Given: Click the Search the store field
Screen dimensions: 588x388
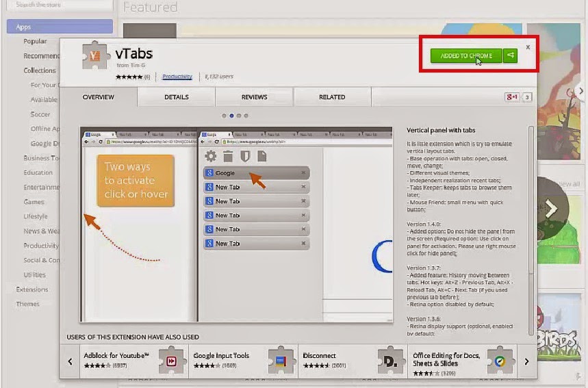Looking at the screenshot, I should coord(60,5).
